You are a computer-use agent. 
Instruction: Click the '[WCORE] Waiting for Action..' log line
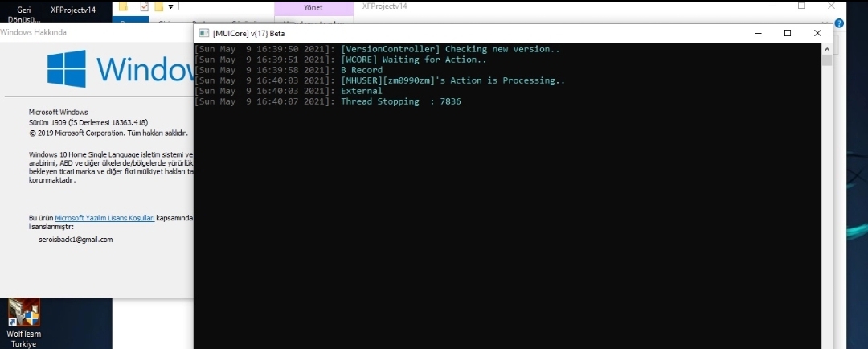point(341,60)
